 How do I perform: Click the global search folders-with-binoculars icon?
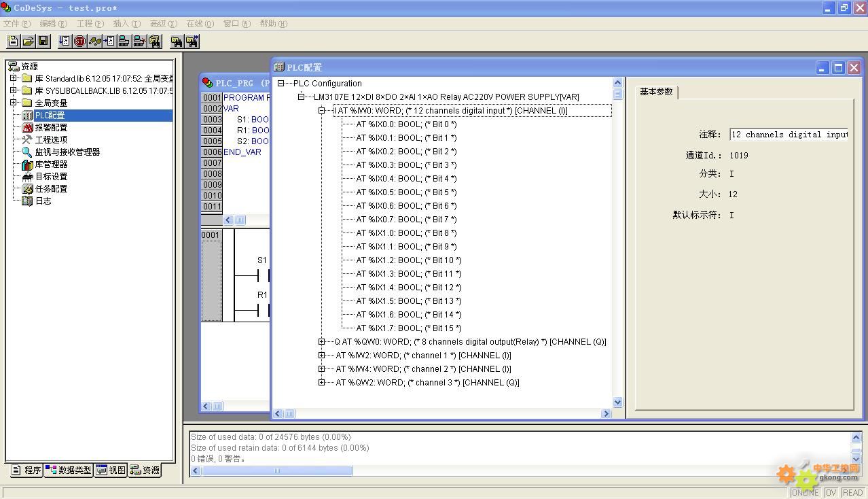154,41
